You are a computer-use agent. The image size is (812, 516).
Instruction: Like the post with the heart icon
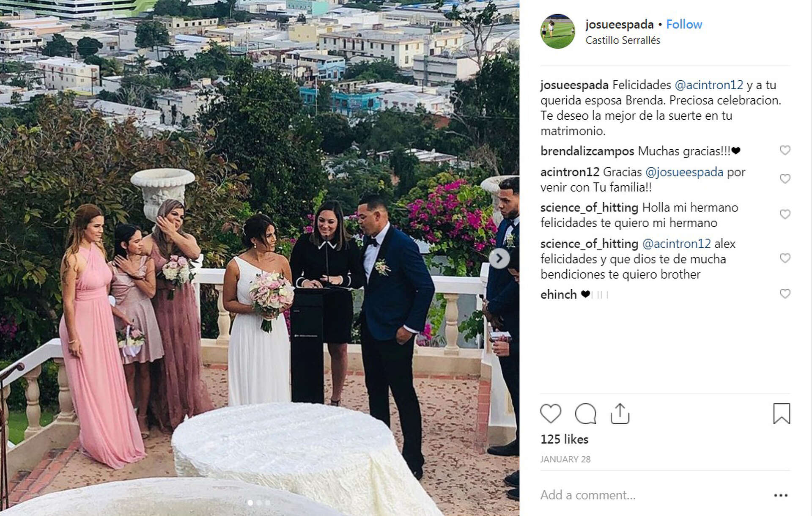tap(551, 413)
